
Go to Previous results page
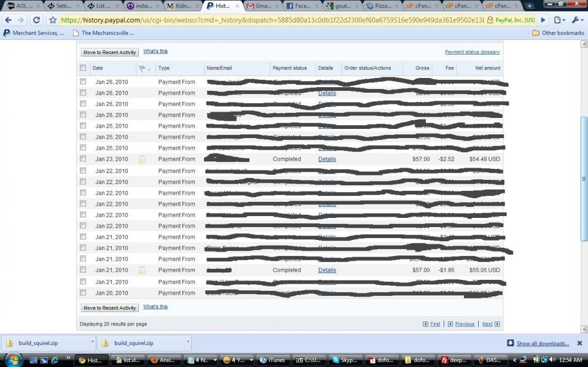(x=465, y=324)
